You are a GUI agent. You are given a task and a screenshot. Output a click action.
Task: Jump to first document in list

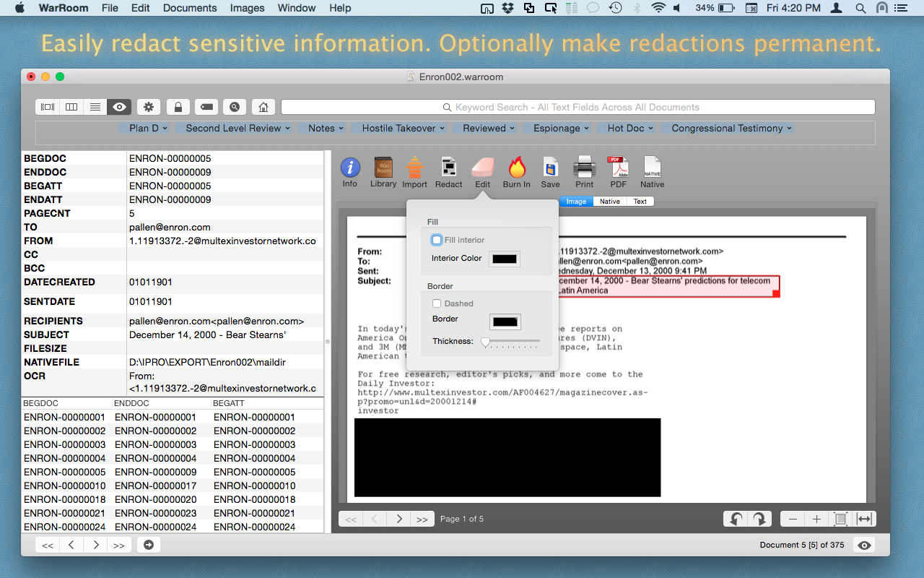click(x=48, y=545)
